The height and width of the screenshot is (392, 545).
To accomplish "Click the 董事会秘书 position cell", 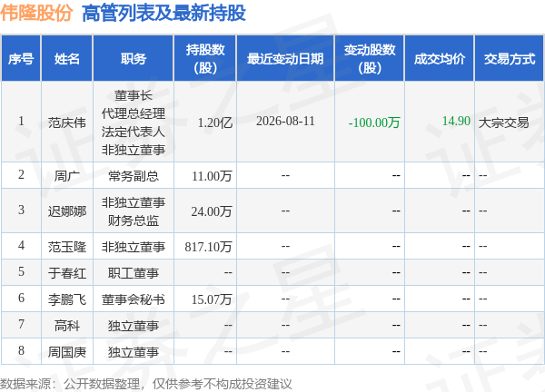I will pos(134,299).
